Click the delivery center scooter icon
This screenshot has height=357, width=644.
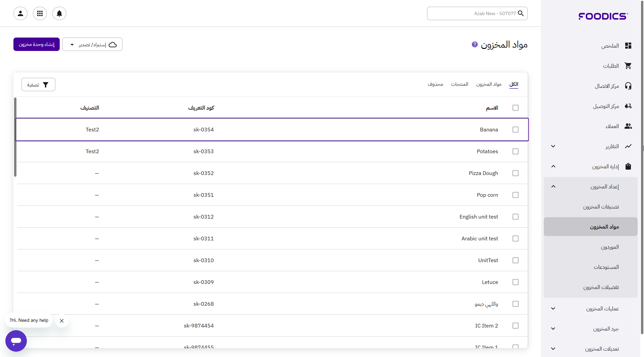coord(628,106)
